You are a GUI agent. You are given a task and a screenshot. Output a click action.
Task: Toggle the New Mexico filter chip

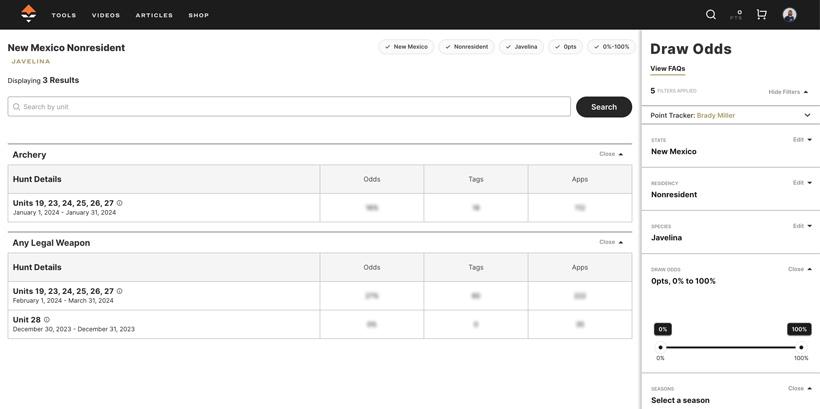406,47
